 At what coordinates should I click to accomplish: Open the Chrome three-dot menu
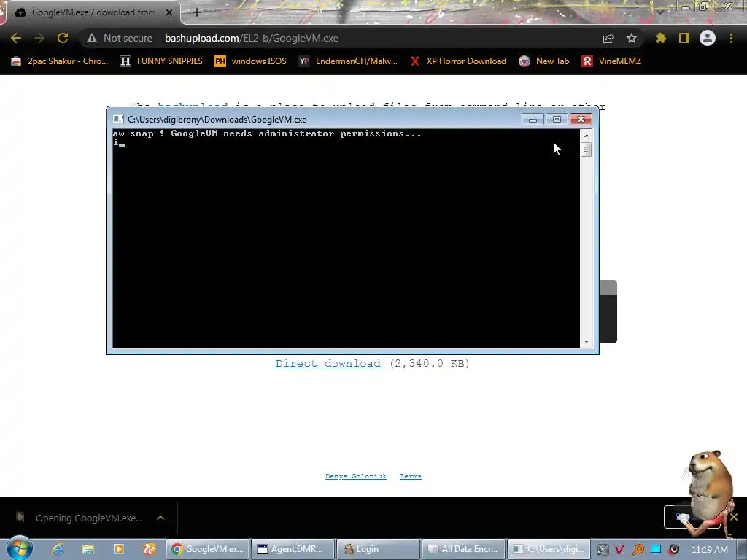click(731, 38)
